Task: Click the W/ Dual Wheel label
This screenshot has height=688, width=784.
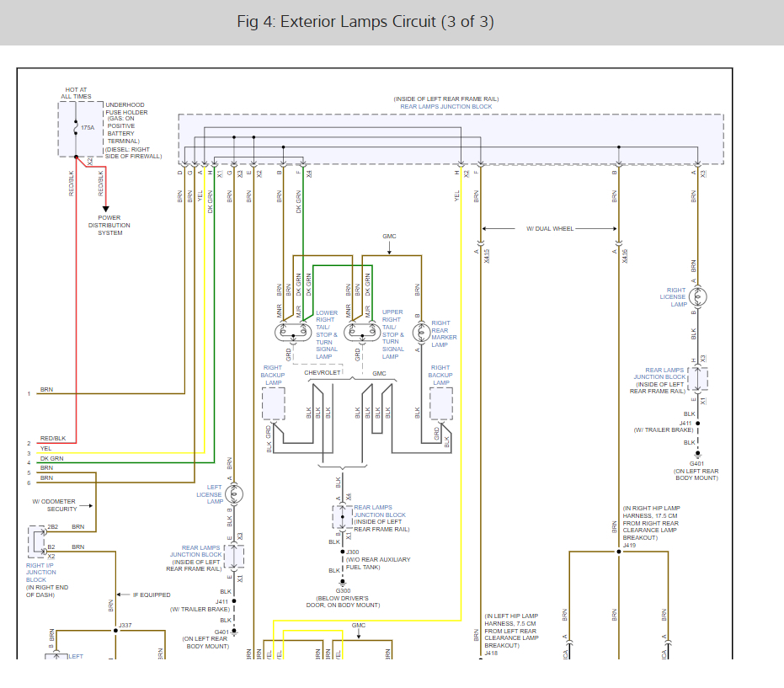Action: (x=551, y=228)
